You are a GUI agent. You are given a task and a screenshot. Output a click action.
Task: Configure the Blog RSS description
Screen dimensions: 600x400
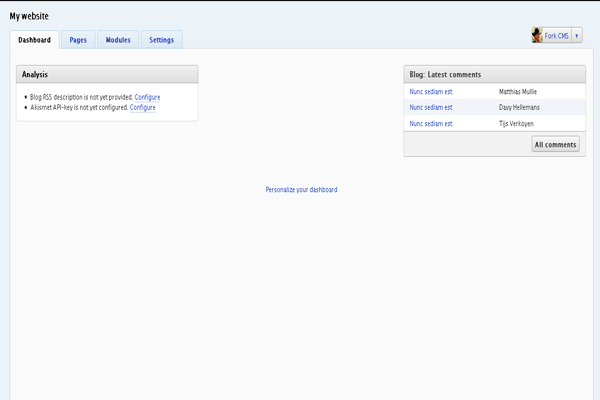click(x=147, y=97)
